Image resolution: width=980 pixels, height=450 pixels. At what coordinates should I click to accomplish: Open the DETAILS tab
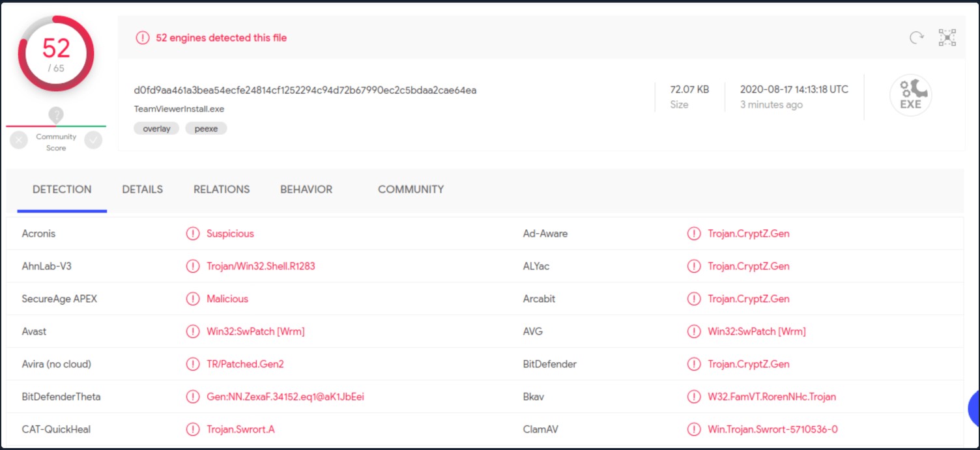143,190
